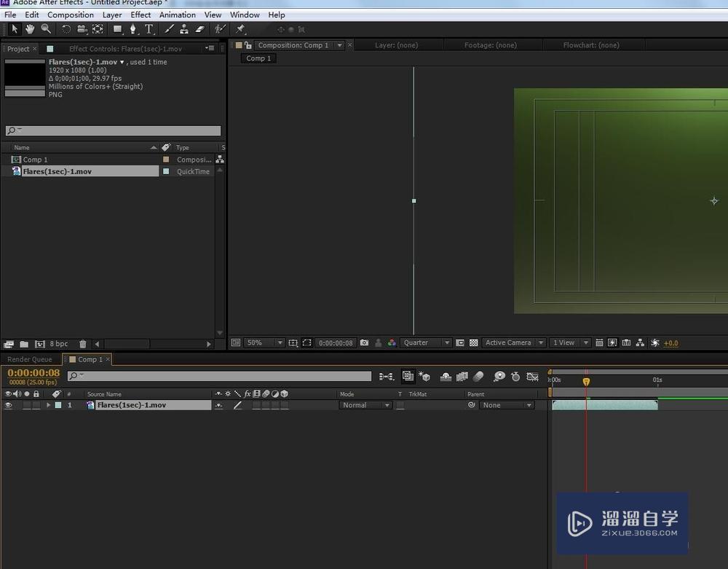Select the Pan Behind anchor tool
Viewport: 728px width, 569px height.
pos(98,29)
